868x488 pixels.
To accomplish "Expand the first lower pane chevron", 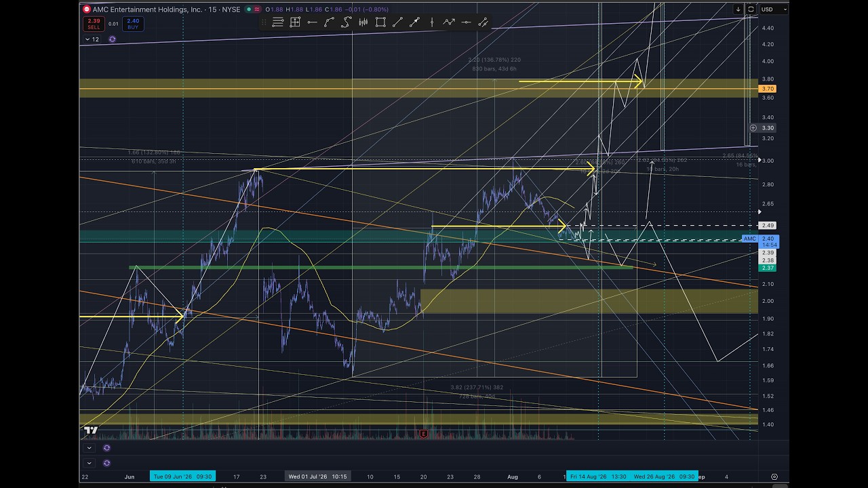I will pos(89,448).
